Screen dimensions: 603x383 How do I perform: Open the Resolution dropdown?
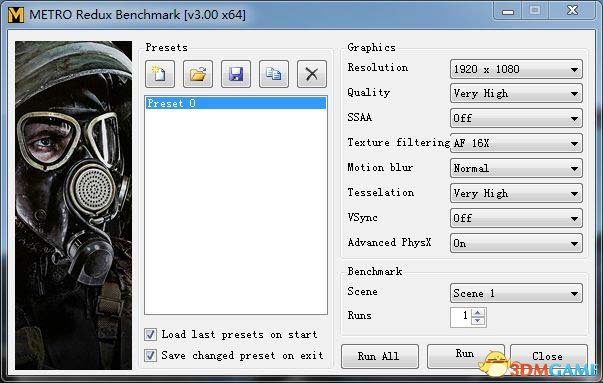click(x=516, y=69)
